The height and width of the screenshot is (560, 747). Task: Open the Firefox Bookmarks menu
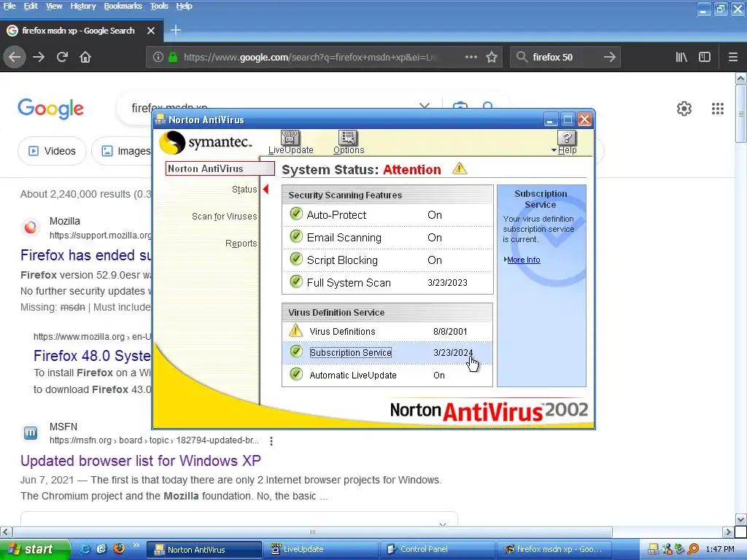(123, 6)
